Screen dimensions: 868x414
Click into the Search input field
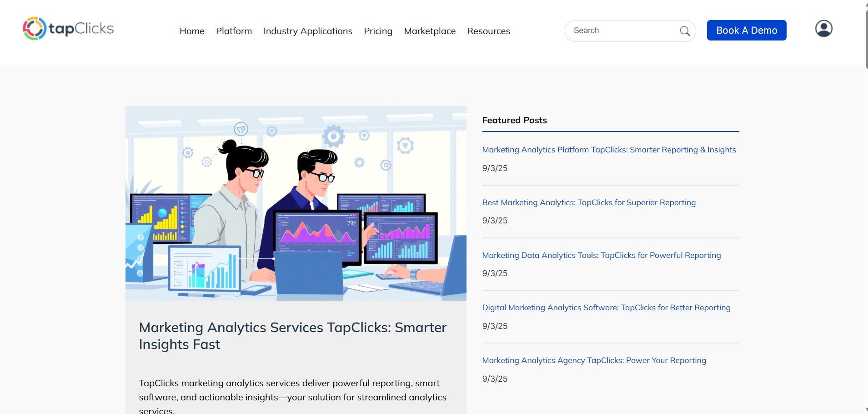(623, 30)
